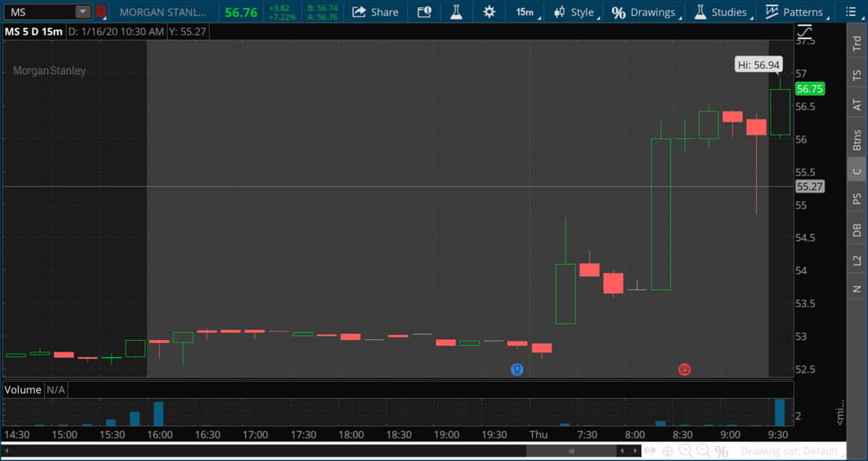The image size is (868, 461).
Task: Change the 15m timeframe selector
Action: (525, 12)
